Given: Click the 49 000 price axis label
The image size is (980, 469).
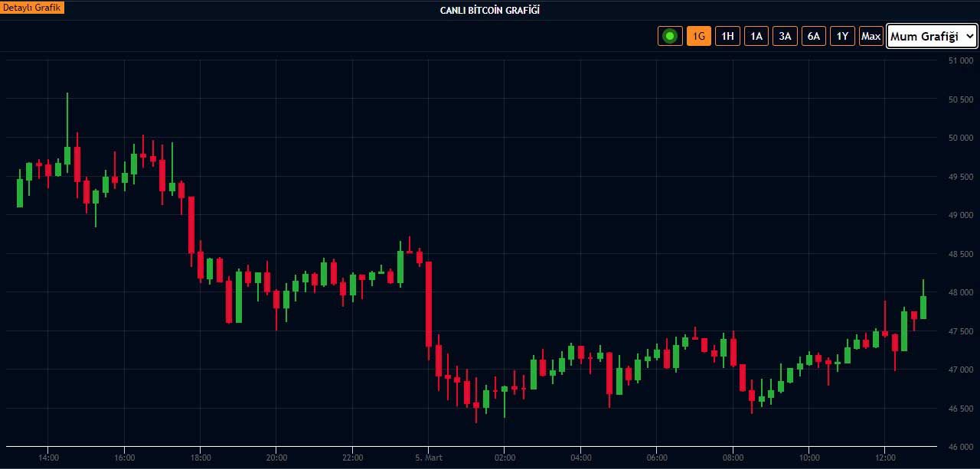Looking at the screenshot, I should click(x=960, y=215).
